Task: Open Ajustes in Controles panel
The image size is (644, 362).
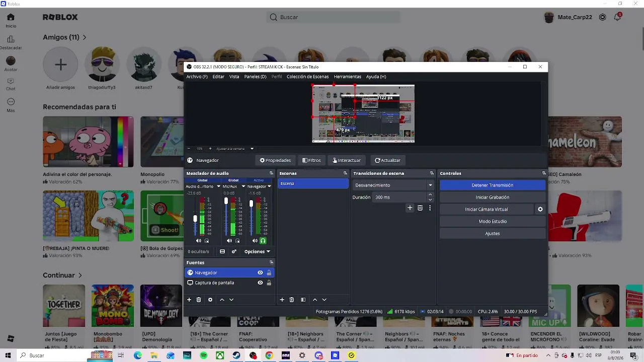Action: (x=492, y=233)
